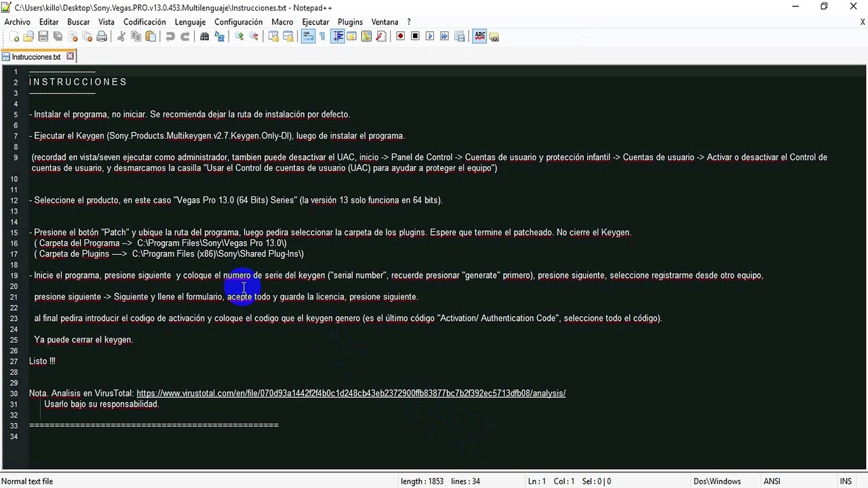Screen dimensions: 868x488
Task: Open the Archivo menu
Action: pos(17,22)
